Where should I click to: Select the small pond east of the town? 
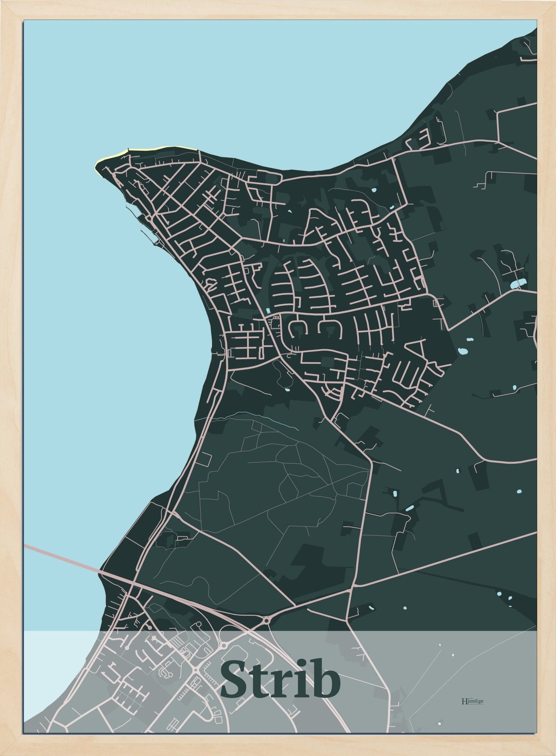pos(463,351)
